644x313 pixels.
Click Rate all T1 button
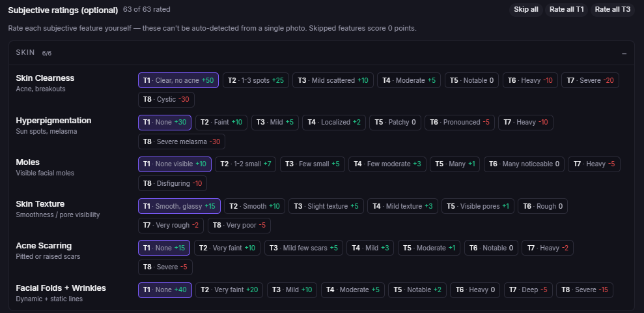coord(567,10)
